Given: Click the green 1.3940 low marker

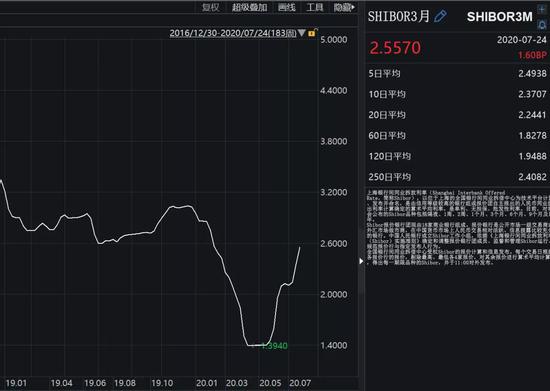Looking at the screenshot, I should point(275,346).
